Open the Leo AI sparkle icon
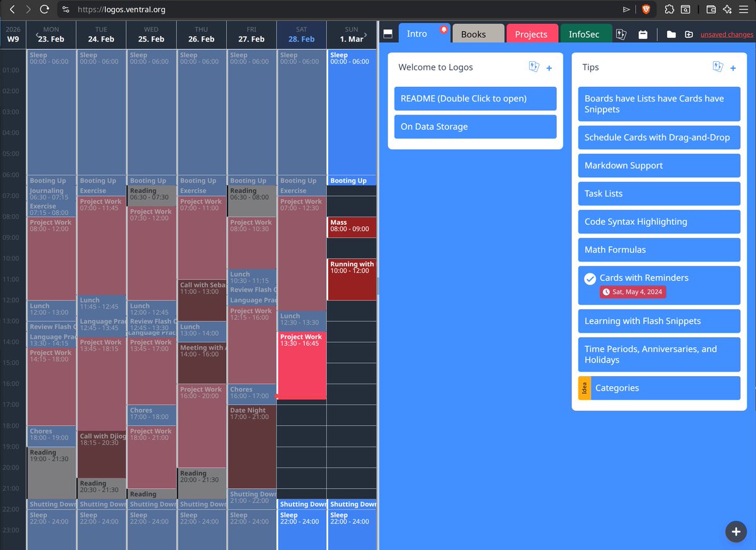 (x=727, y=9)
